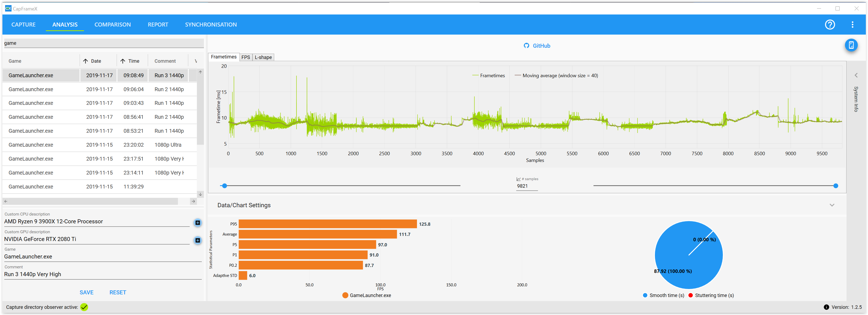This screenshot has width=868, height=315.
Task: Add custom CPU description plus icon
Action: [198, 223]
